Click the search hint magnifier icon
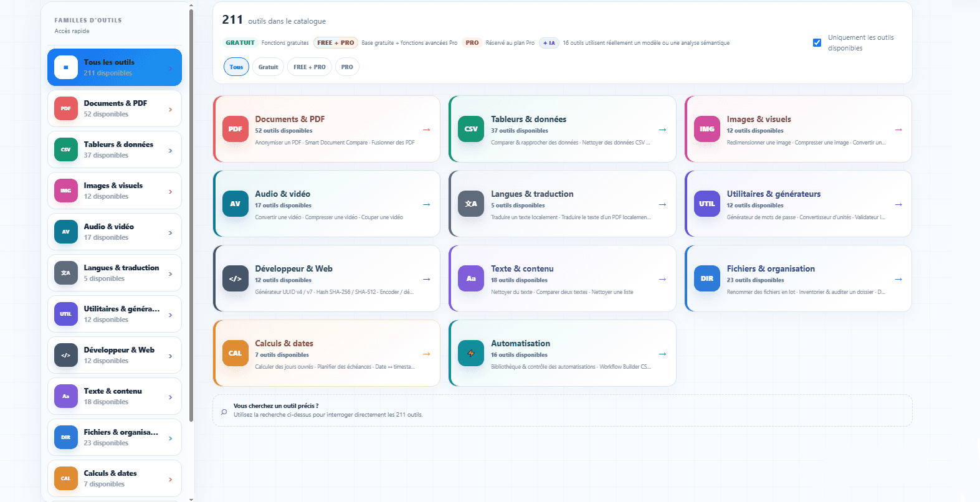 click(x=224, y=412)
